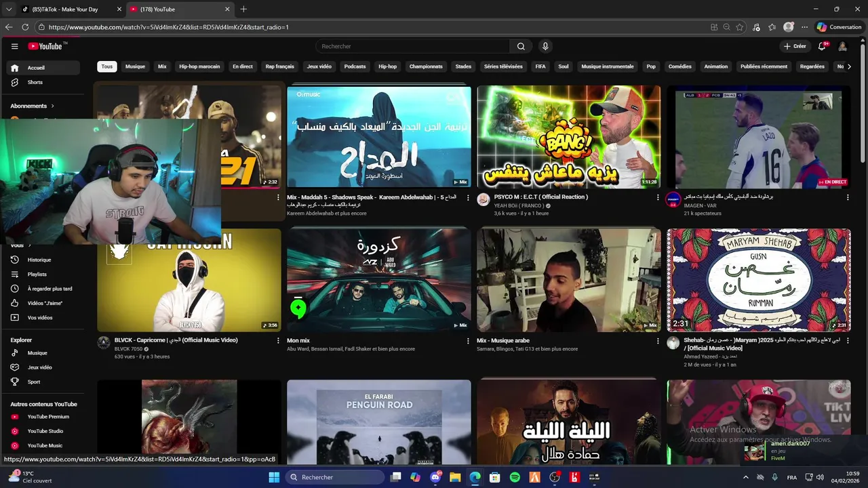Image resolution: width=868 pixels, height=488 pixels.
Task: Select the En direct filter chip
Action: click(243, 66)
